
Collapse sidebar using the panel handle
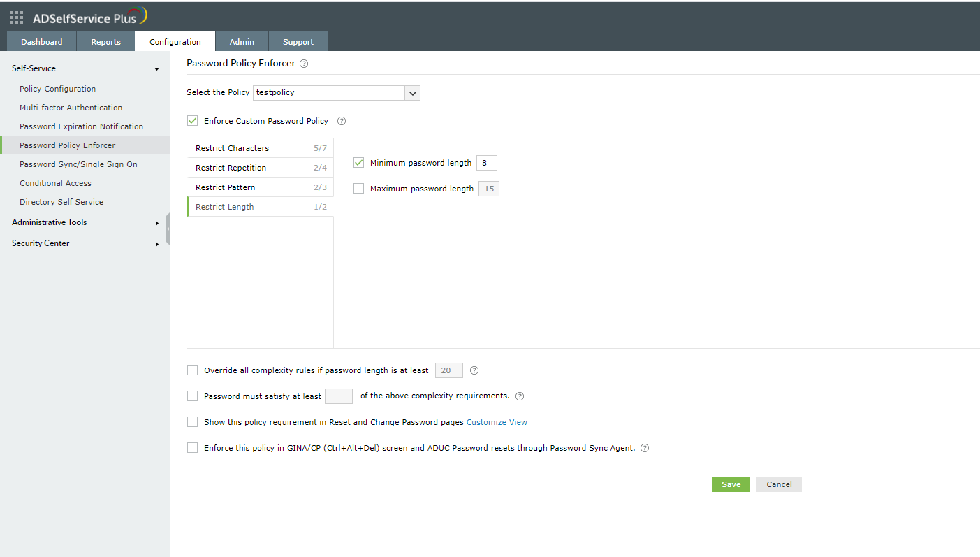(x=168, y=229)
